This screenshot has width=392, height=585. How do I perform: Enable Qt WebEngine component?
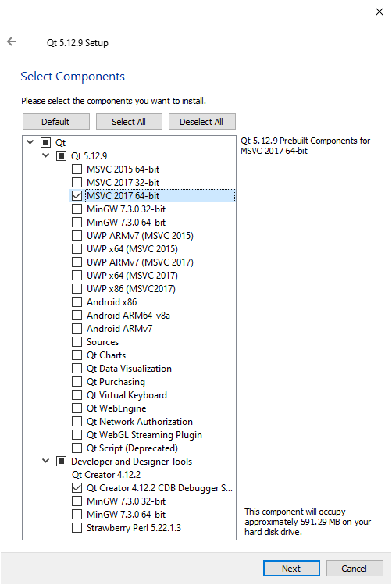(x=77, y=408)
